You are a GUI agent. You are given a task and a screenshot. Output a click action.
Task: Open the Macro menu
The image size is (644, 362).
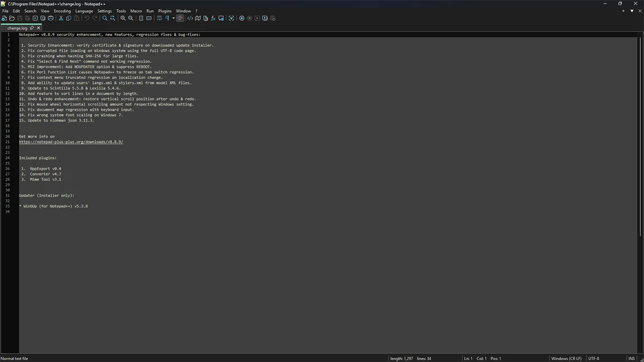(136, 11)
